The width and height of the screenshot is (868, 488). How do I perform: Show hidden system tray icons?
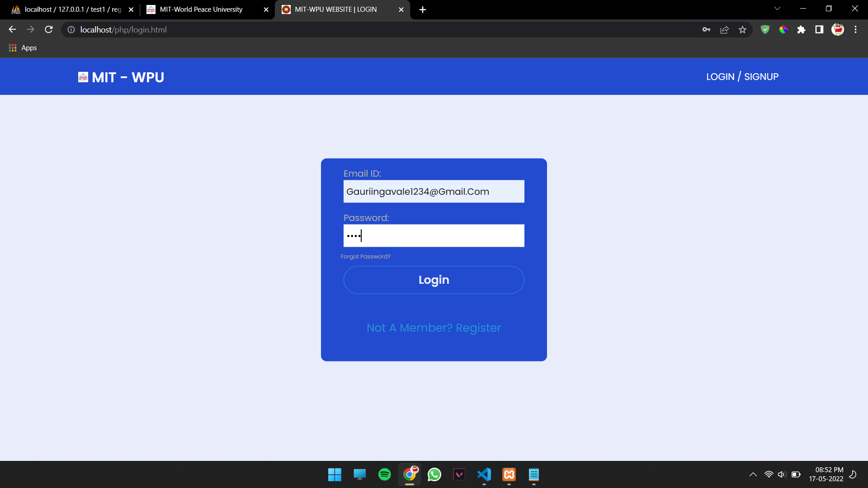[x=753, y=474]
